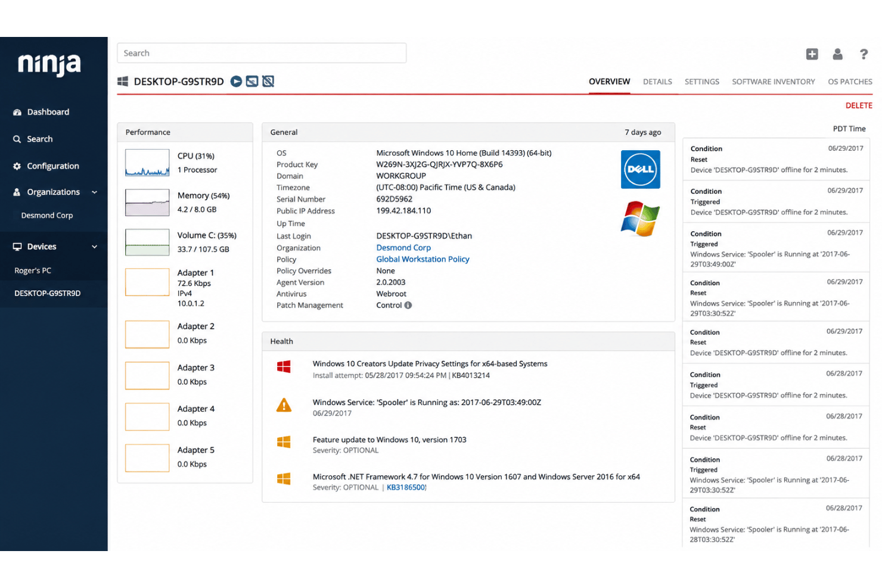Click the dashboard gauge icon in the sidebar
This screenshot has height=588, width=882.
pyautogui.click(x=17, y=112)
